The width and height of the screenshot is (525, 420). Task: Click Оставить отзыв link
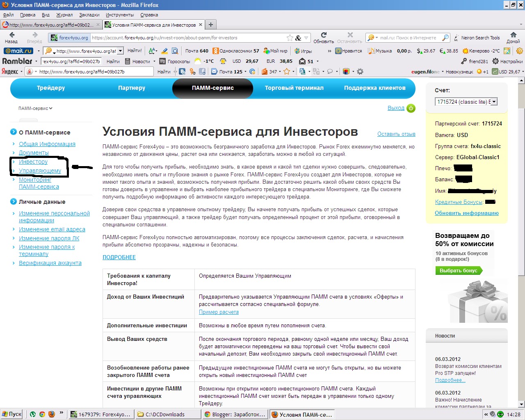click(396, 134)
